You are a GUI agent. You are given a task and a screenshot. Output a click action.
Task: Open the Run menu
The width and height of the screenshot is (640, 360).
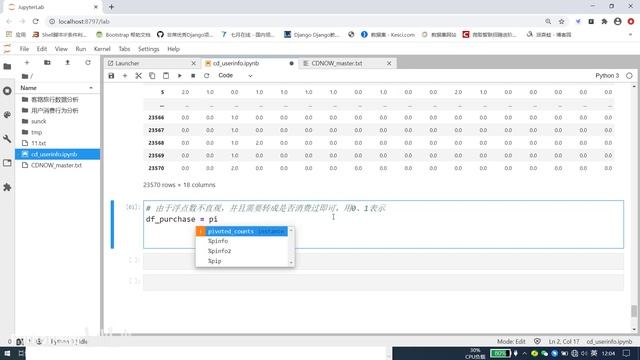point(80,49)
